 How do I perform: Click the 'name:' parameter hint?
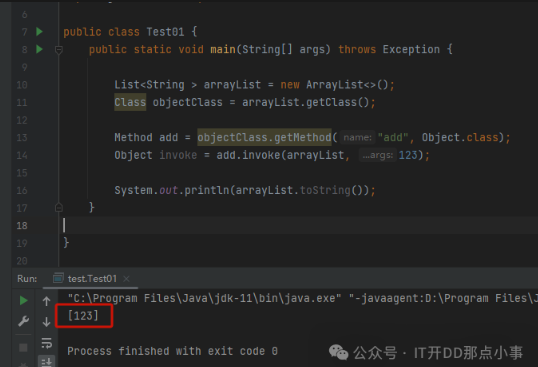tap(358, 138)
